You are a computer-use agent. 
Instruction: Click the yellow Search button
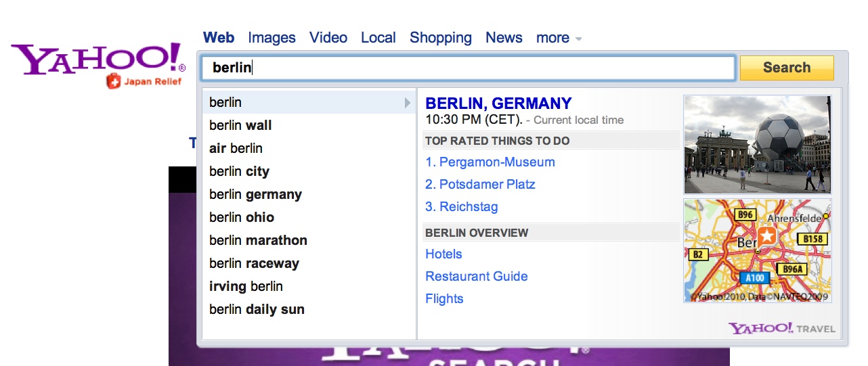787,68
